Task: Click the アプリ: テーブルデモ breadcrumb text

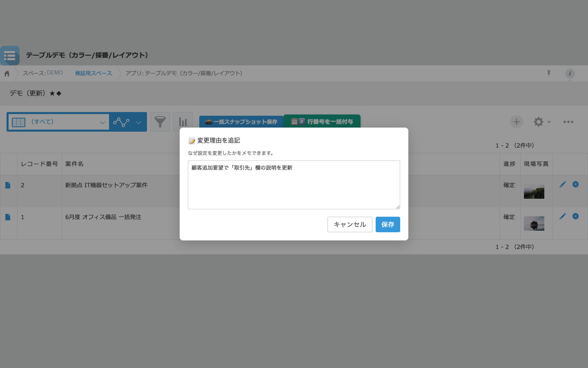Action: pos(184,73)
